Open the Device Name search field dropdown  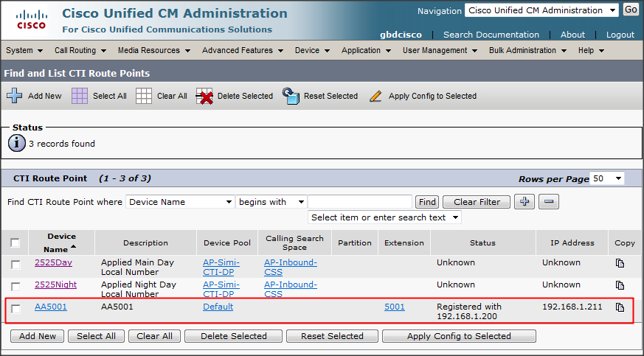pos(180,202)
